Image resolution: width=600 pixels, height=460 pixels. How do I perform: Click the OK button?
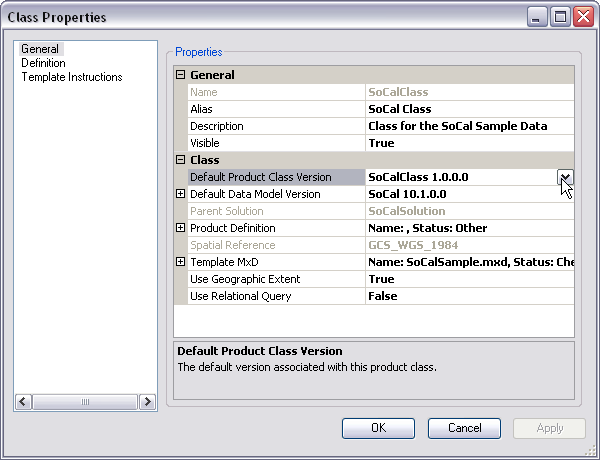click(x=378, y=428)
